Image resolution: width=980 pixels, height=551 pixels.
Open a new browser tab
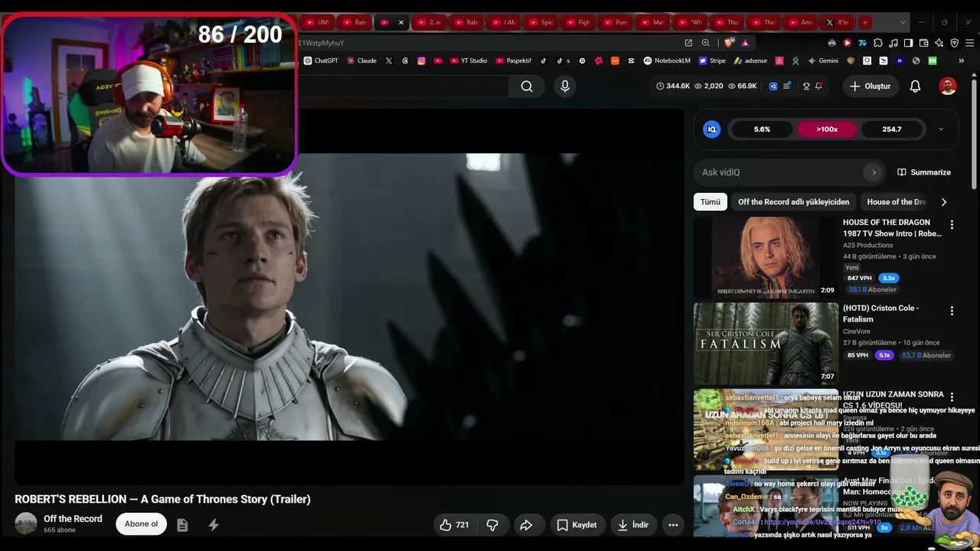pos(864,22)
